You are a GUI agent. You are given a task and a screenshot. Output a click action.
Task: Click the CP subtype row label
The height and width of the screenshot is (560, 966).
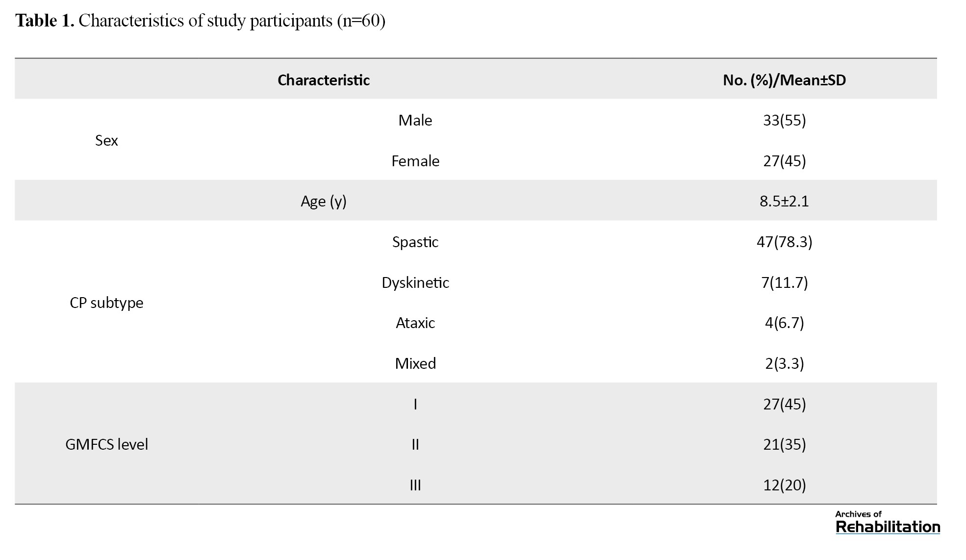click(x=106, y=303)
